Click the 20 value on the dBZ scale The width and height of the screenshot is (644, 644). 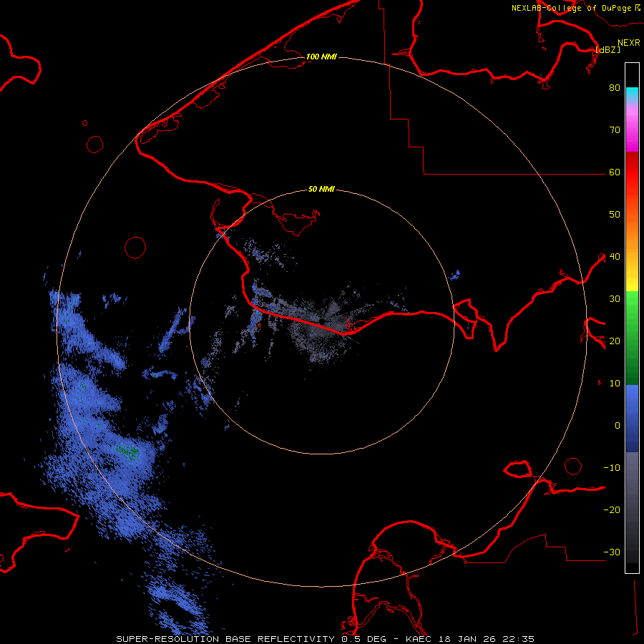tap(615, 341)
